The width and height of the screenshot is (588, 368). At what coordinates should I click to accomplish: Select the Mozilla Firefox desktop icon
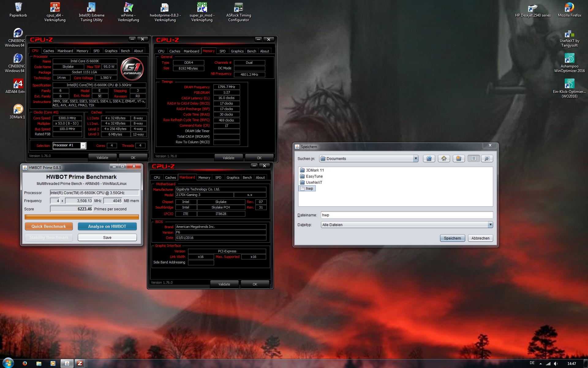(x=570, y=10)
